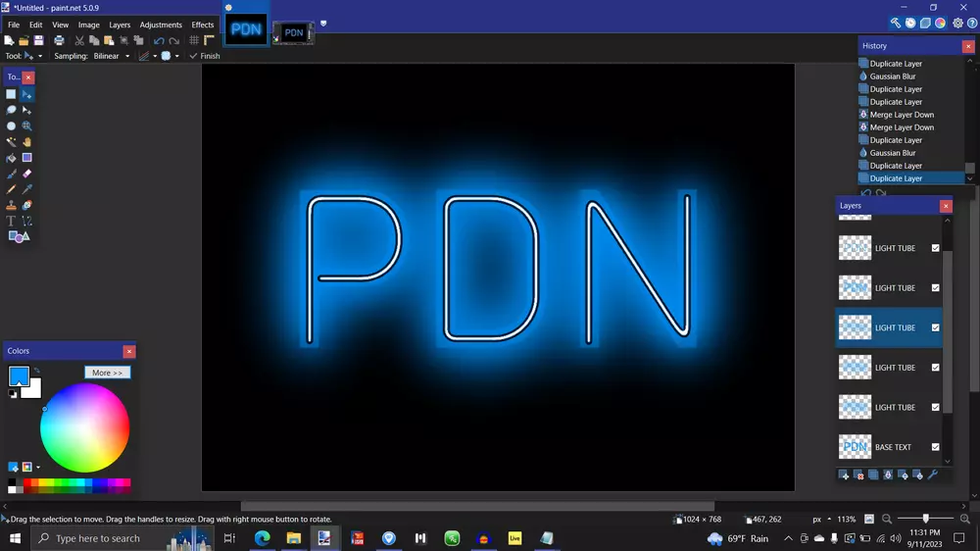This screenshot has width=980, height=551.
Task: Close the Colors panel
Action: (129, 352)
